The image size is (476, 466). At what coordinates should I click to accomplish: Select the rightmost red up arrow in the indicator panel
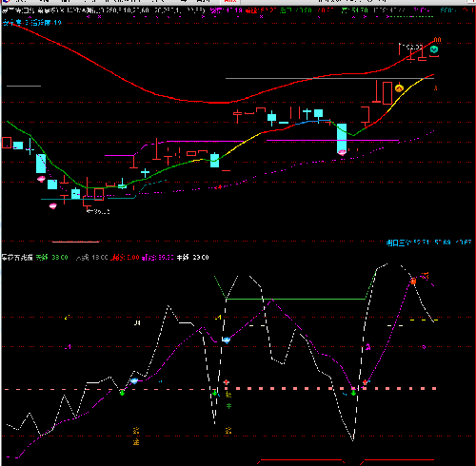[365, 382]
